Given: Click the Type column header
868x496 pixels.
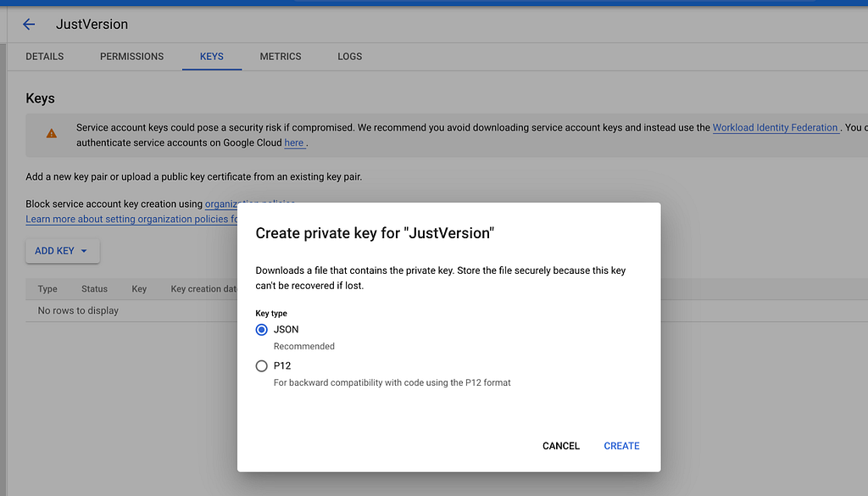Looking at the screenshot, I should point(47,289).
